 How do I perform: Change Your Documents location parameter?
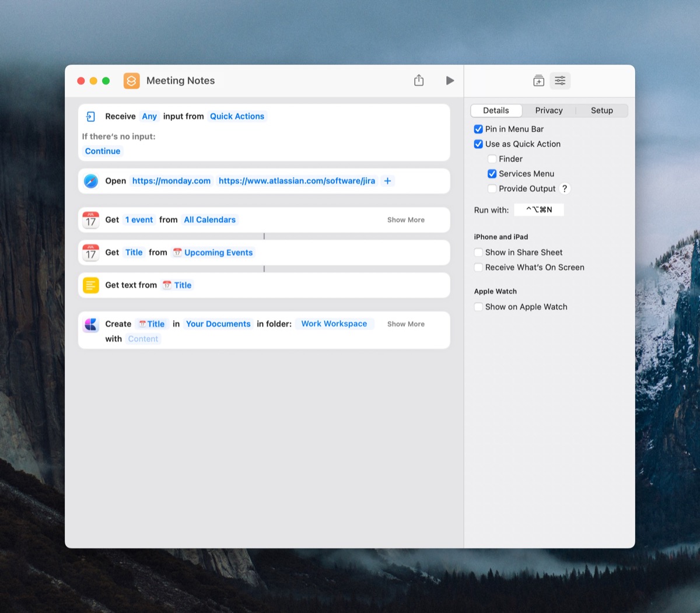coord(218,324)
